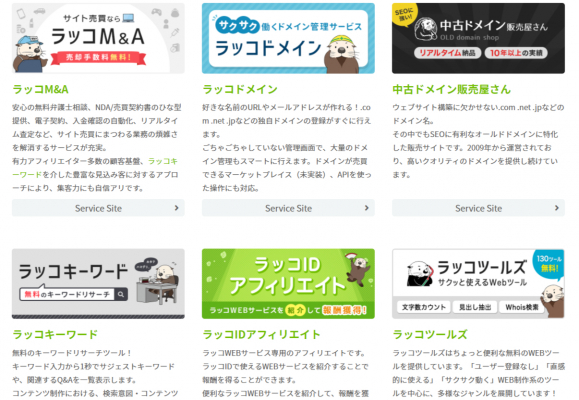Click Service Site button under ラッコM&A

(98, 208)
